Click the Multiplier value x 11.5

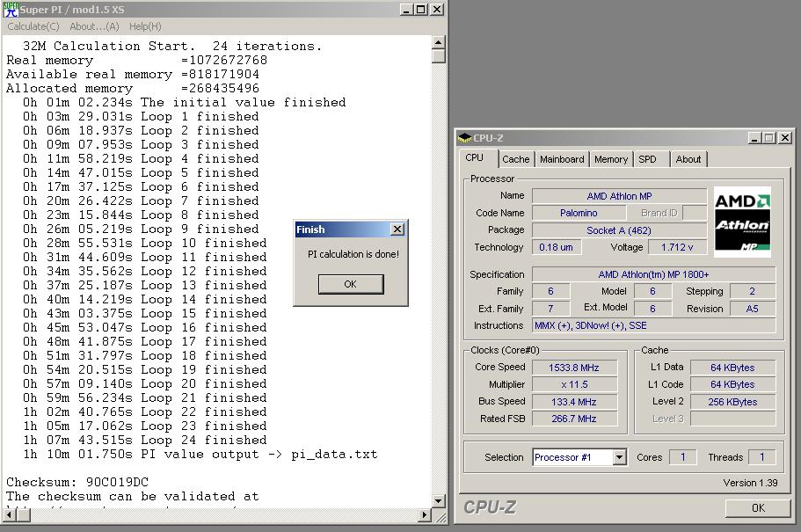(x=574, y=384)
